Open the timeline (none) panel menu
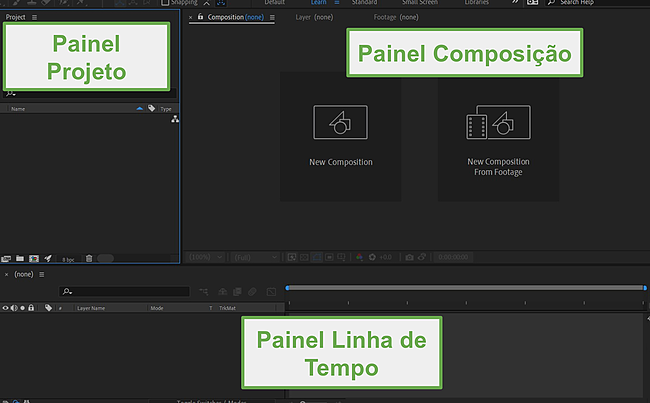This screenshot has width=650, height=403. coord(41,274)
